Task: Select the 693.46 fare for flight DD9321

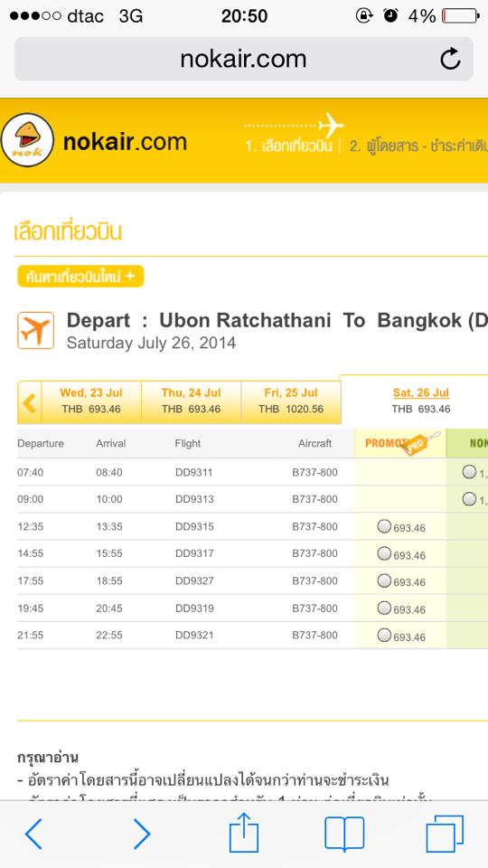Action: pyautogui.click(x=384, y=635)
